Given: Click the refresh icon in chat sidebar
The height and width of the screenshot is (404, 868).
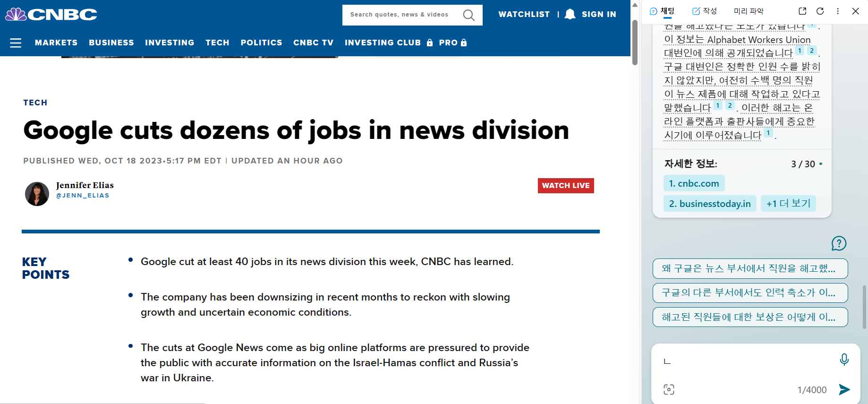Looking at the screenshot, I should click(x=820, y=11).
